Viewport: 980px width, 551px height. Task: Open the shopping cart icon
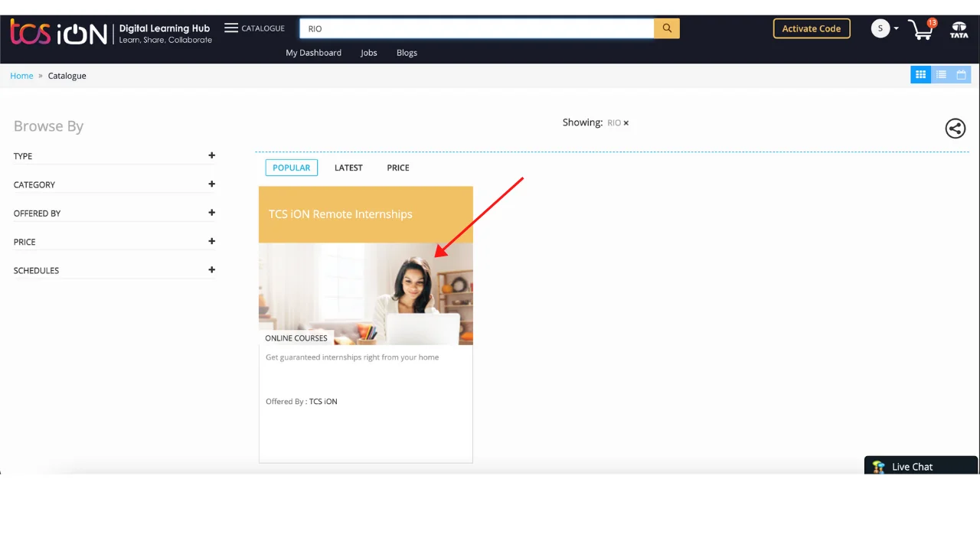coord(921,30)
